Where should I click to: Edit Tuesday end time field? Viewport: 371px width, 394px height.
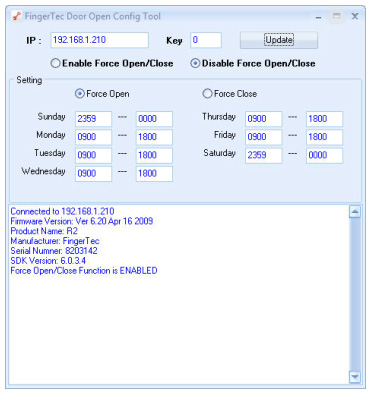(x=154, y=155)
